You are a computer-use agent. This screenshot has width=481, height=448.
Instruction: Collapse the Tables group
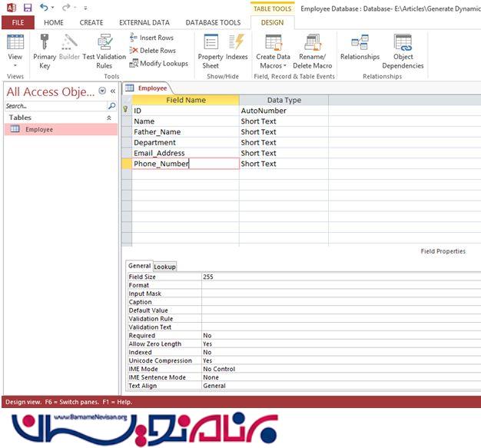(108, 118)
